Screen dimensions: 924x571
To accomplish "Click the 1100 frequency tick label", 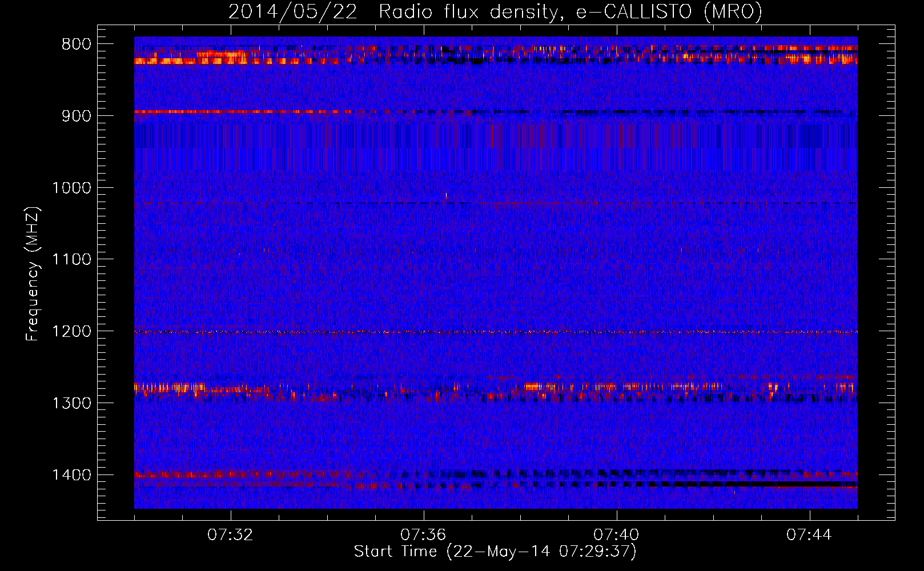I will click(x=71, y=260).
